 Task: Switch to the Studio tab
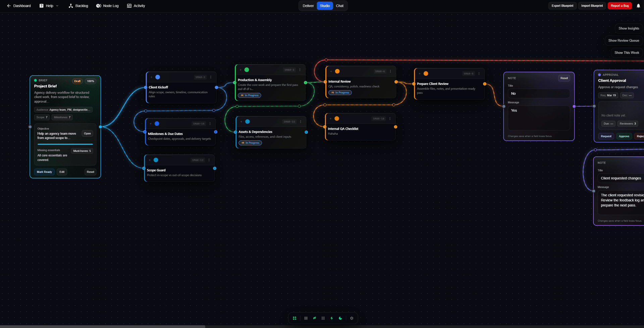(325, 6)
